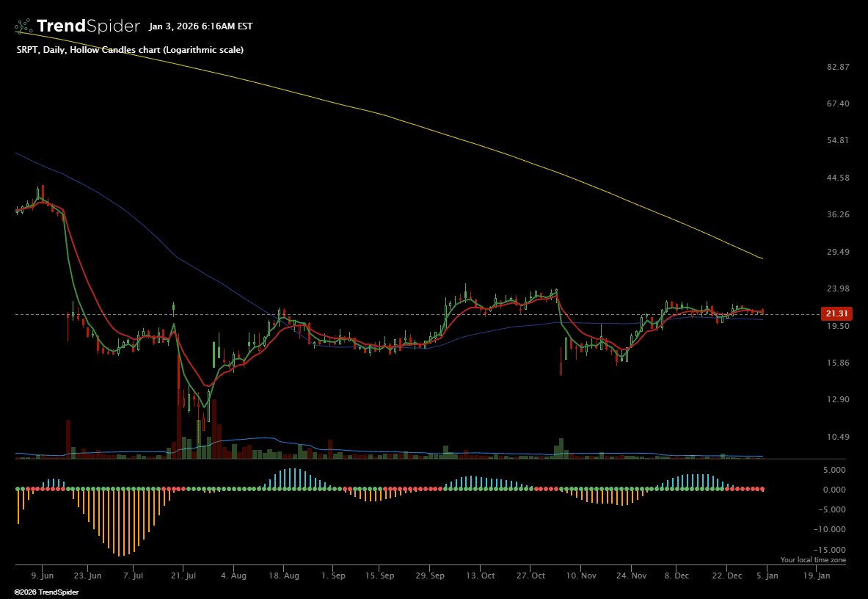Click the 0.000 indicator axis label
Image resolution: width=868 pixels, height=599 pixels.
(x=835, y=490)
